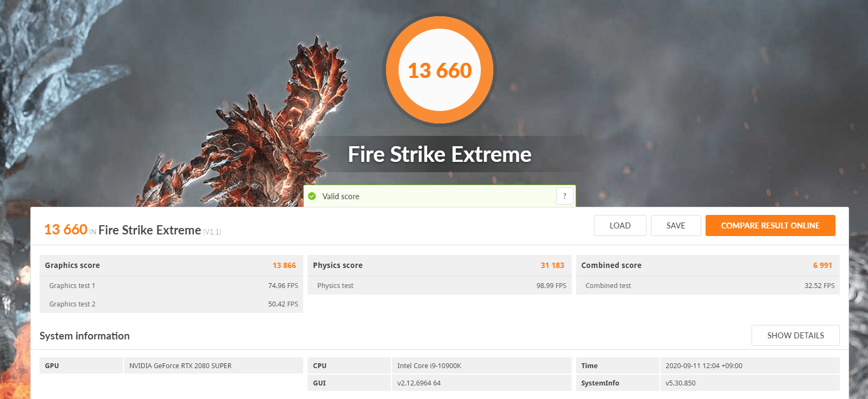Click the 50.42 FPS value
Screen dimensions: 868x399
283,304
